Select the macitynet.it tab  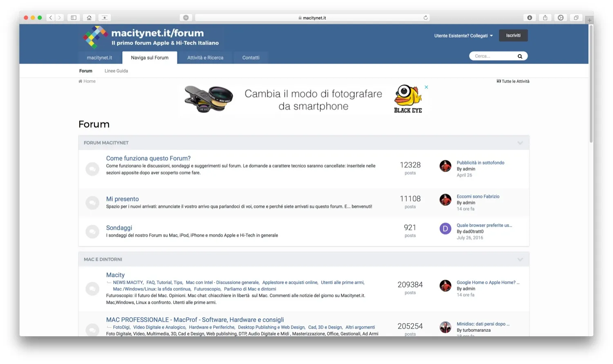(99, 58)
